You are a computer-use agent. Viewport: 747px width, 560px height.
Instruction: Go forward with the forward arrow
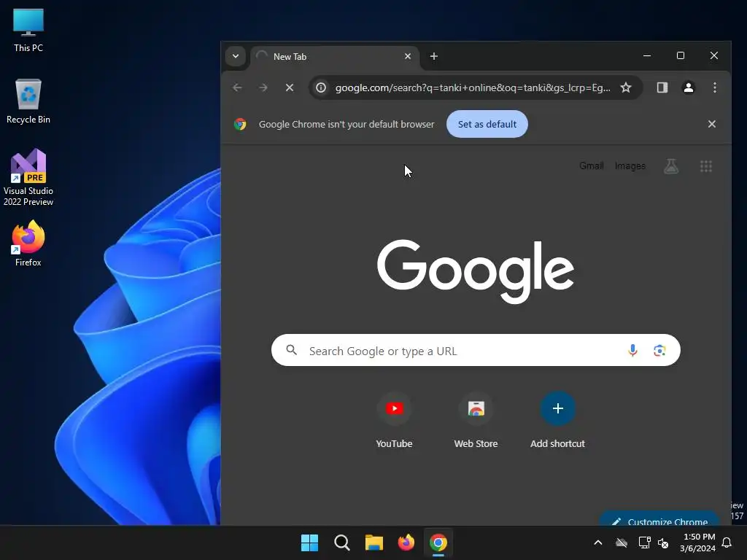coord(263,87)
